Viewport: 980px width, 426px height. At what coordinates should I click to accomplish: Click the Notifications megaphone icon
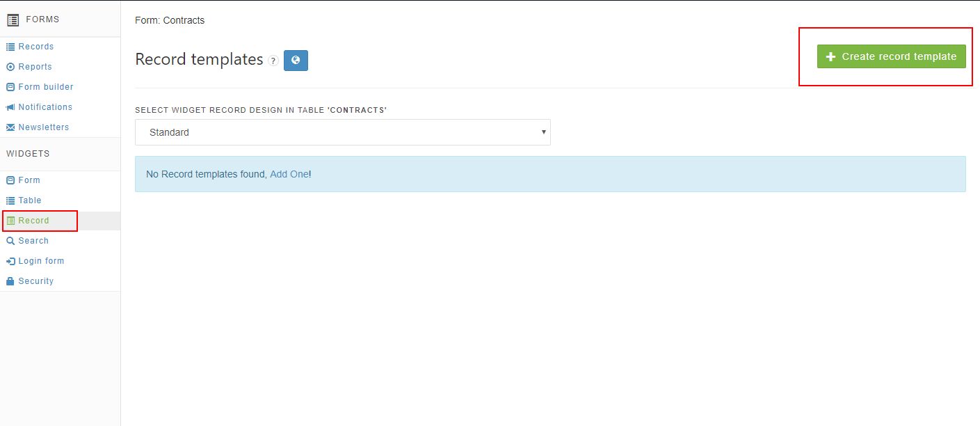(10, 107)
